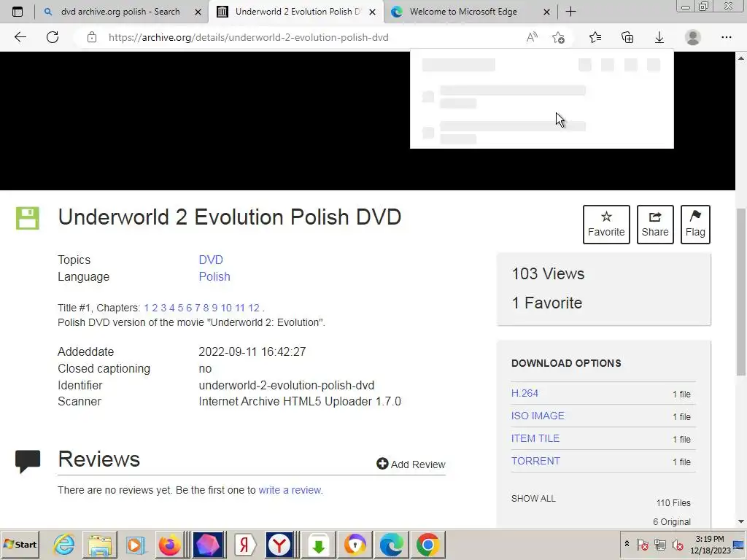Launch Internet Explorer from taskbar
The image size is (747, 560).
[x=64, y=544]
